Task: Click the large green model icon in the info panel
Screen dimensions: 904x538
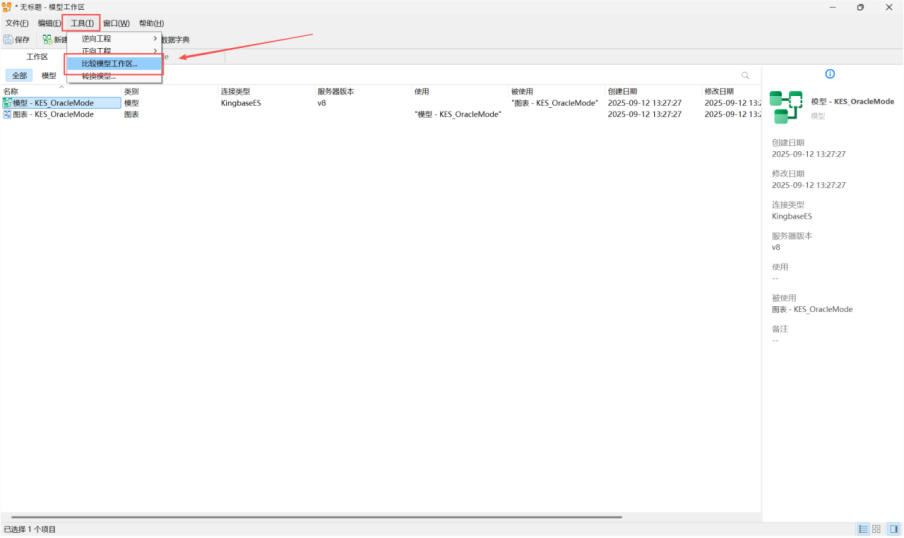Action: point(786,106)
